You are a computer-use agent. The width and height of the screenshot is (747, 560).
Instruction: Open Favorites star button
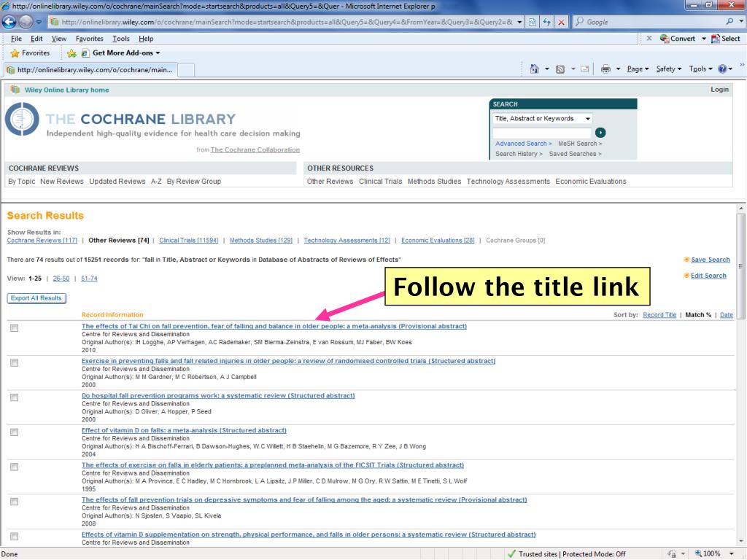[30, 52]
